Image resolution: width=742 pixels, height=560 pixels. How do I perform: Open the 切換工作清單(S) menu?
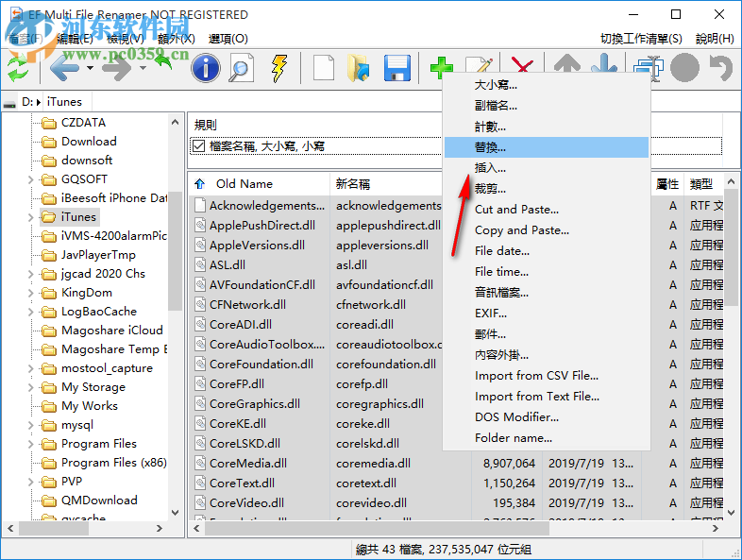641,39
